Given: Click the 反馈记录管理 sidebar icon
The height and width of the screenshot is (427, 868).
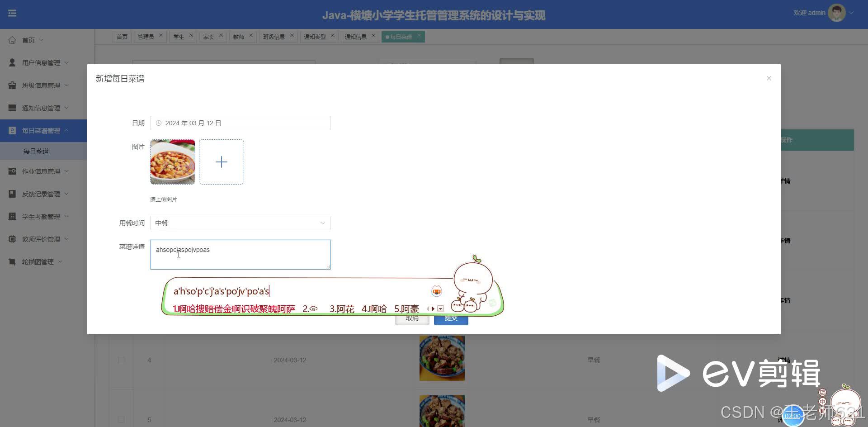Looking at the screenshot, I should (x=12, y=194).
